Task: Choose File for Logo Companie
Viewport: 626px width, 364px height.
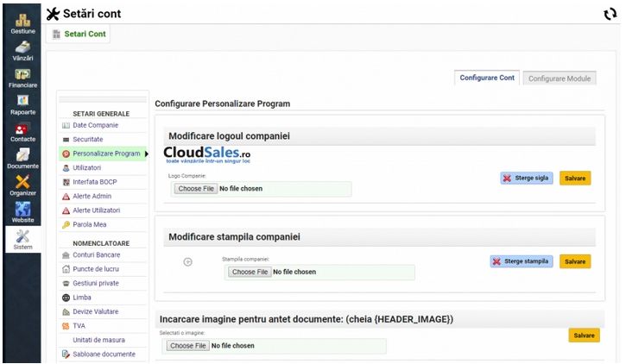Action: click(195, 189)
